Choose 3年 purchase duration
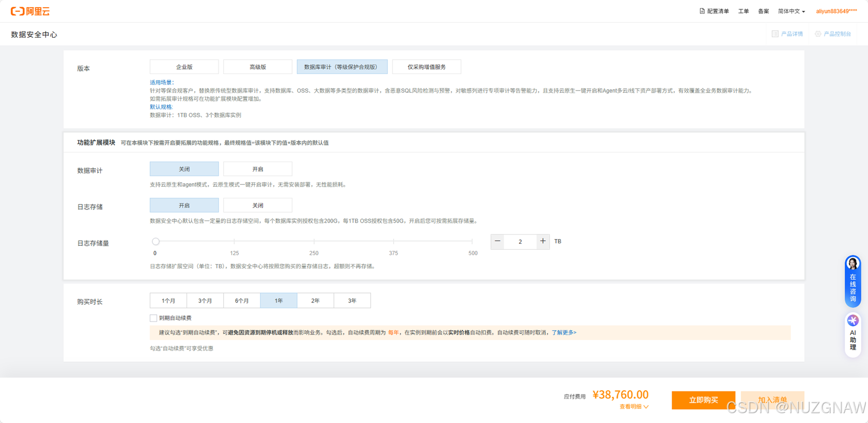The height and width of the screenshot is (423, 868). pyautogui.click(x=352, y=300)
